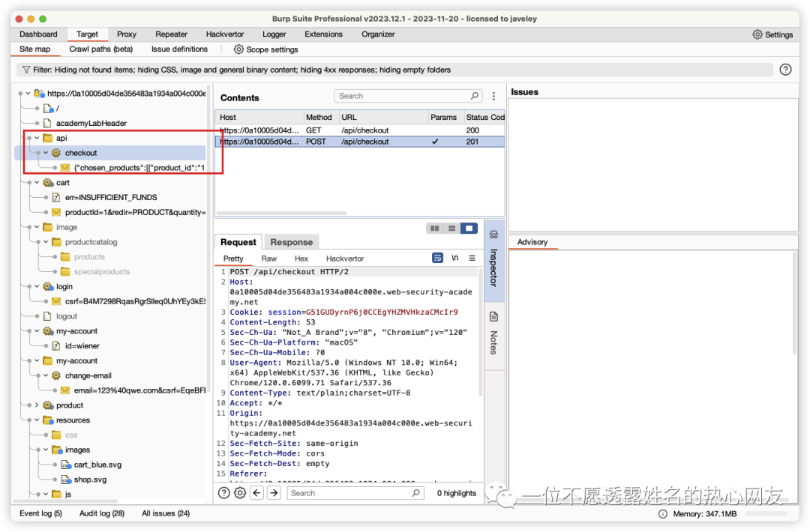This screenshot has width=810, height=532.
Task: Open All issues (24)
Action: (x=165, y=513)
